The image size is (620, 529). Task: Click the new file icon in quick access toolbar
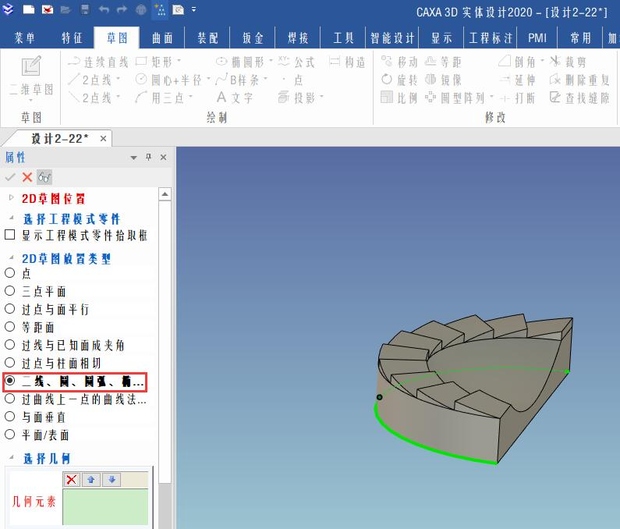[28, 9]
